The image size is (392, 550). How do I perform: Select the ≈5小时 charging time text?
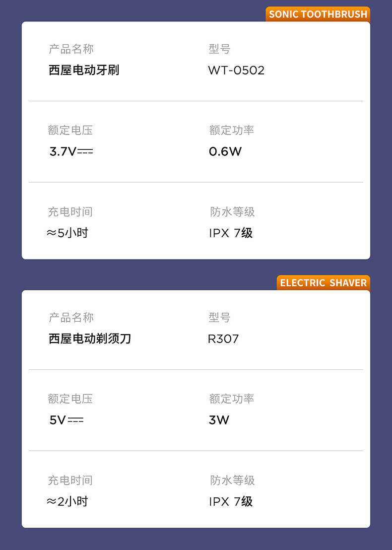click(67, 233)
